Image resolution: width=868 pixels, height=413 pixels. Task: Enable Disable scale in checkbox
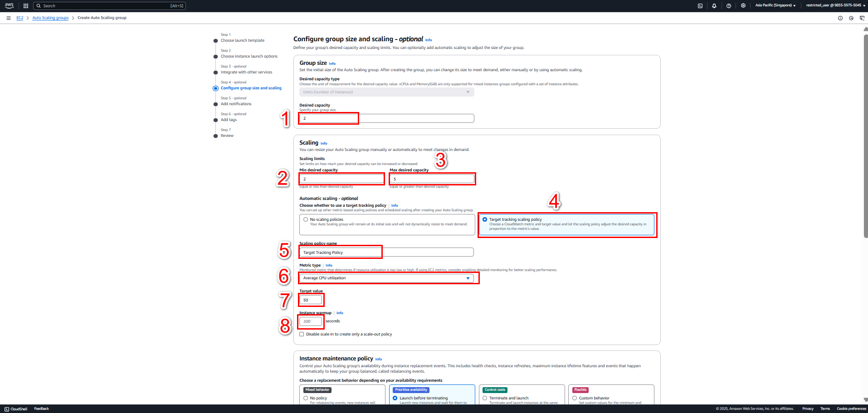(x=302, y=334)
